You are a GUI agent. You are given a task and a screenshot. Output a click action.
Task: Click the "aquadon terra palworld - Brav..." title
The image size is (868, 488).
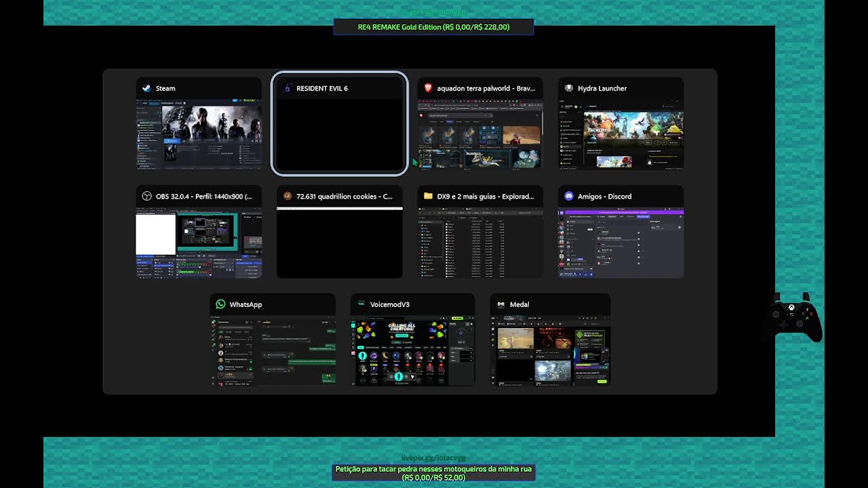click(486, 88)
